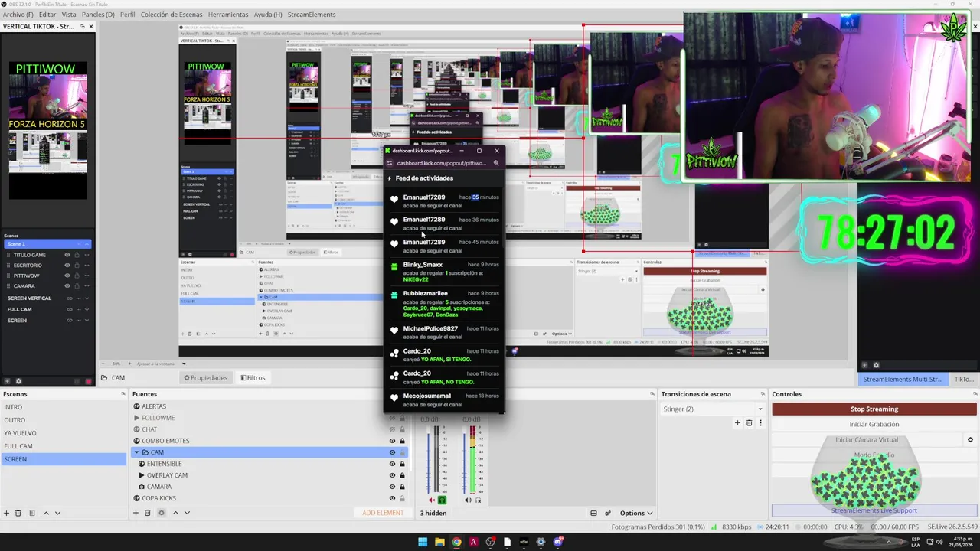Viewport: 980px width, 551px height.
Task: Add transition with plus icon in Transiciones
Action: click(x=737, y=422)
